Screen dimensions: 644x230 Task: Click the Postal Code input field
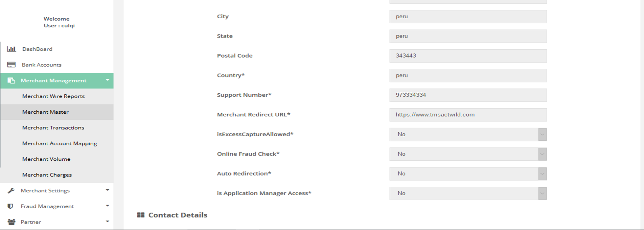tap(468, 56)
